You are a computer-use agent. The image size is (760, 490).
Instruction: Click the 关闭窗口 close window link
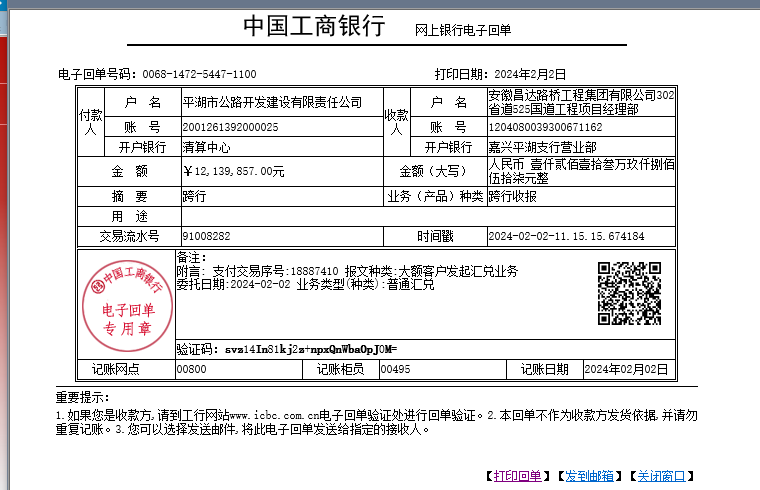tap(665, 475)
